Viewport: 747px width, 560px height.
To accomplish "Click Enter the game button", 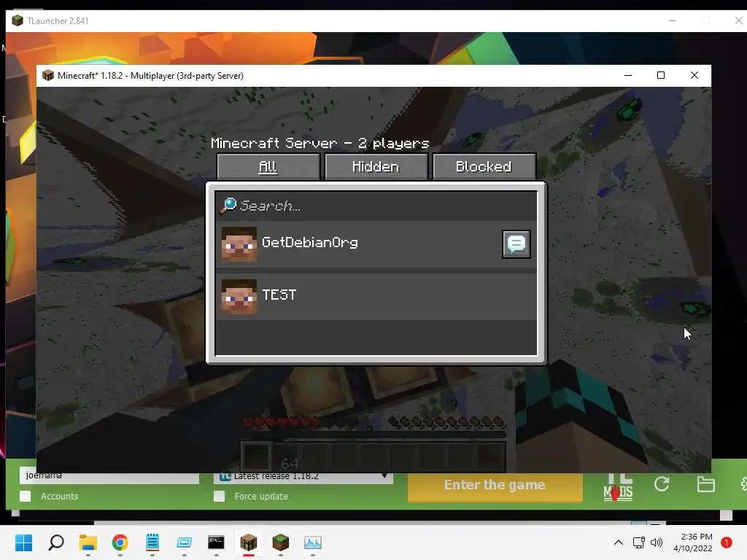I will (x=495, y=486).
